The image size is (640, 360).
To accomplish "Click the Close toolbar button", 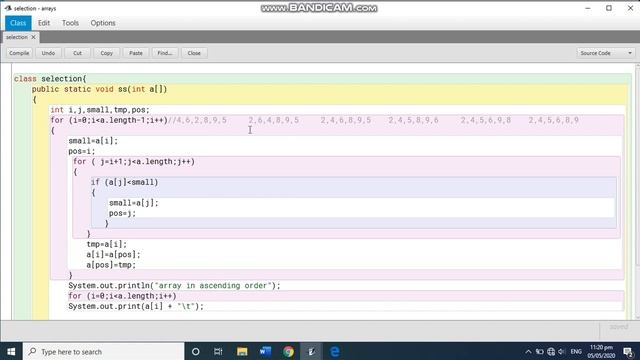I will coord(194,53).
